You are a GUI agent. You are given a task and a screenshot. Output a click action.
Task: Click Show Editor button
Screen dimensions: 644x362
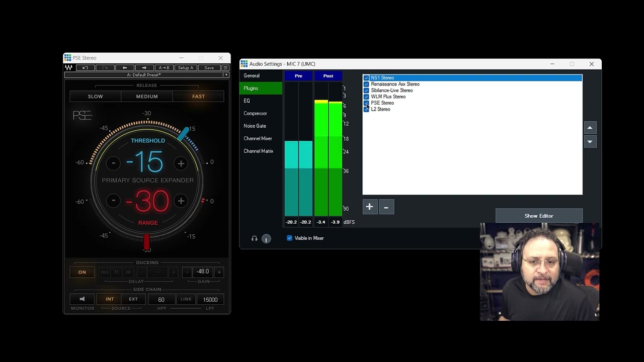[539, 216]
